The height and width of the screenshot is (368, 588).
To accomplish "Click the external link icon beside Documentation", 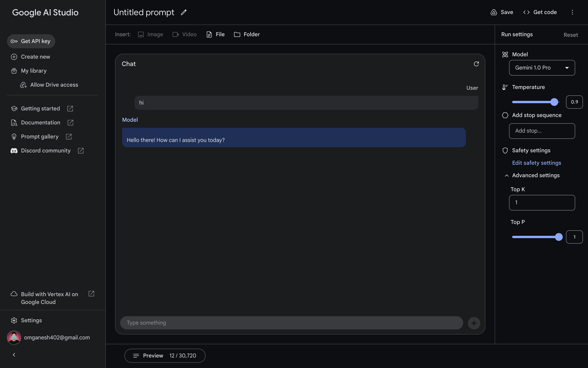I will [x=70, y=122].
